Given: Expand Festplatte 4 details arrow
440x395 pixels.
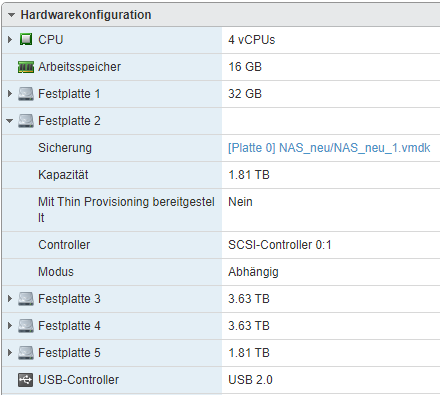Looking at the screenshot, I should (x=10, y=326).
